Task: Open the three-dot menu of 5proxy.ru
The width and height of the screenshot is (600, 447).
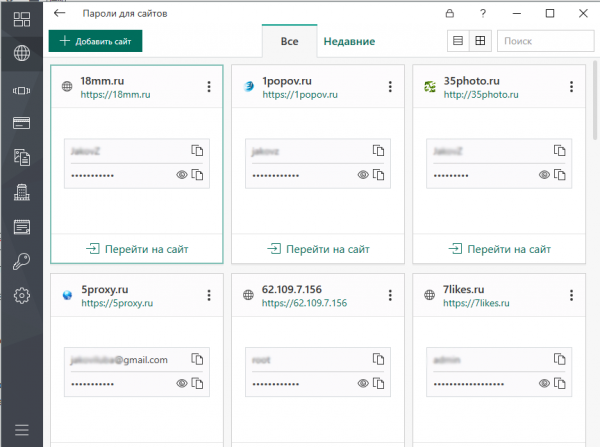Action: [209, 295]
